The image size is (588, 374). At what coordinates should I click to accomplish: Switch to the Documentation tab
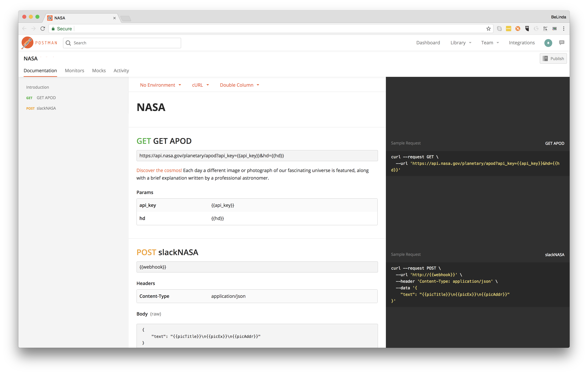coord(40,71)
